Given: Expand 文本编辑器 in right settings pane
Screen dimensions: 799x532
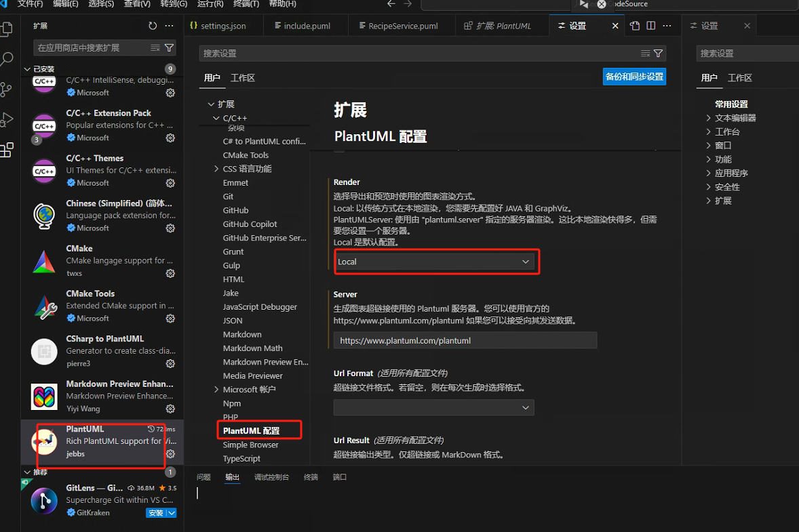Looking at the screenshot, I should (708, 118).
